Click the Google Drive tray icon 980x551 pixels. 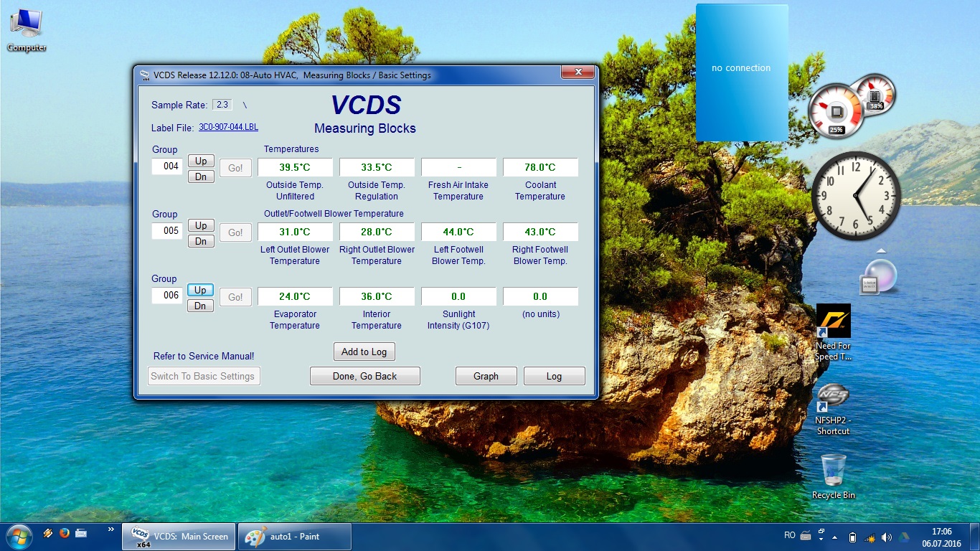[x=905, y=537]
